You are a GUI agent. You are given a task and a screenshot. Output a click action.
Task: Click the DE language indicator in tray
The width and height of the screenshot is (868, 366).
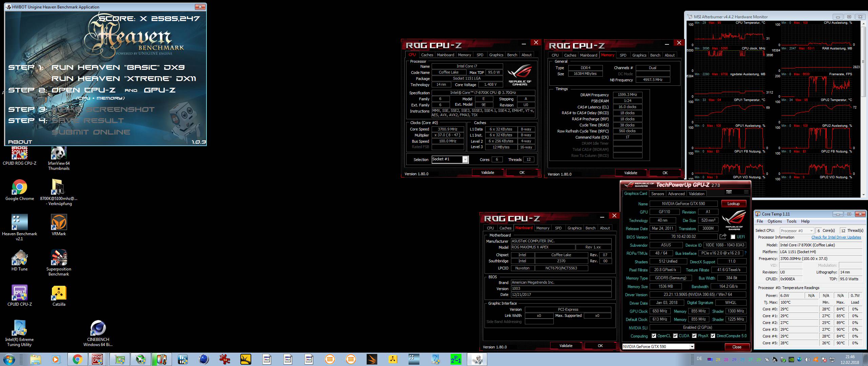[x=699, y=359]
